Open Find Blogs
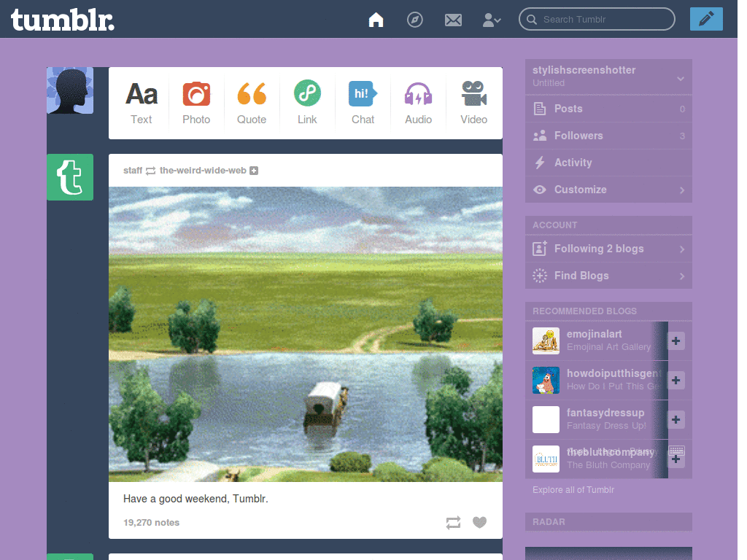The width and height of the screenshot is (747, 560). (608, 276)
